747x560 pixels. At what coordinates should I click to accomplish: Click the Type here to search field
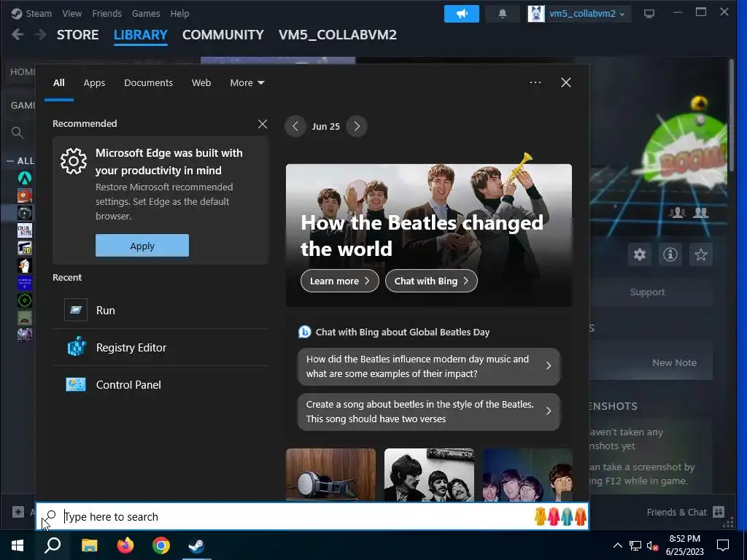[x=312, y=517]
